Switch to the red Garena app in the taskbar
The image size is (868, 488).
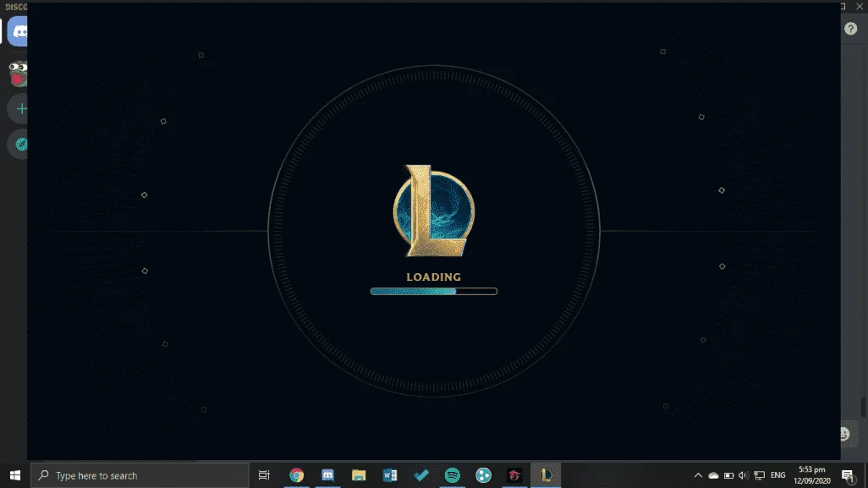click(x=514, y=475)
